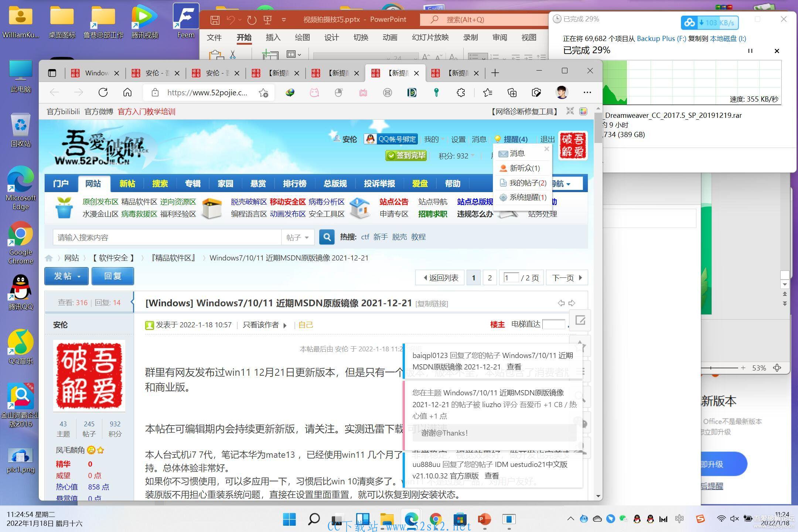
Task: Open the 插入 ribbon tab in PowerPoint
Action: (x=273, y=37)
